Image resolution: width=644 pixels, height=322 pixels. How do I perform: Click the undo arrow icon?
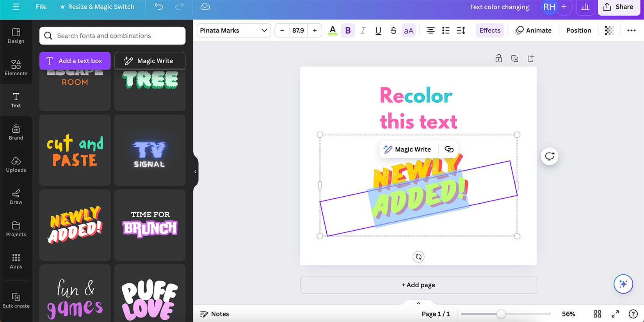click(x=158, y=7)
